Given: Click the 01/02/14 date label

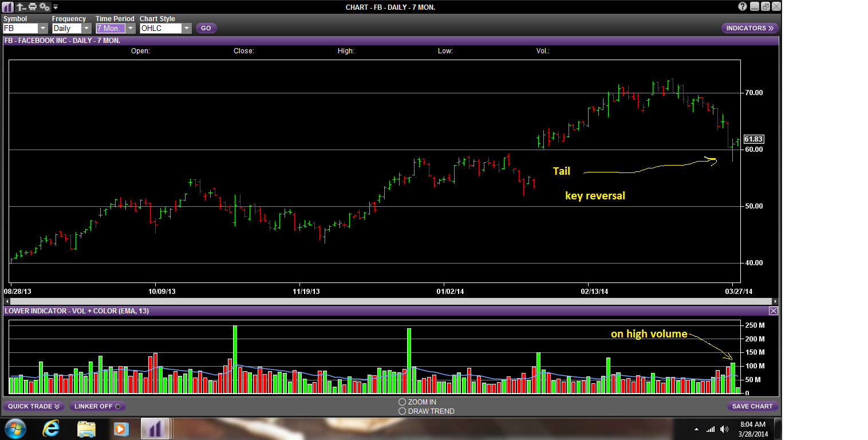Looking at the screenshot, I should pyautogui.click(x=450, y=291).
